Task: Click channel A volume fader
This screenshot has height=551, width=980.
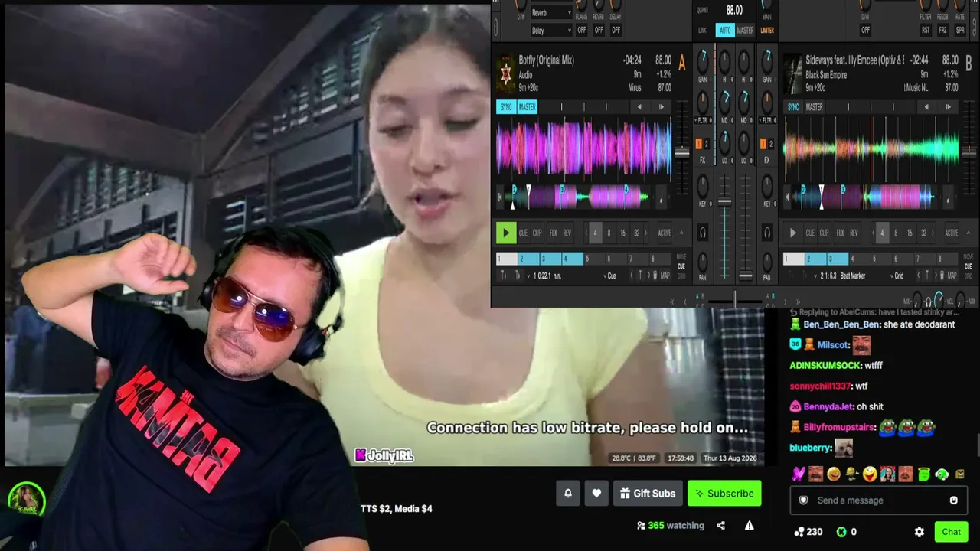Action: tap(724, 202)
